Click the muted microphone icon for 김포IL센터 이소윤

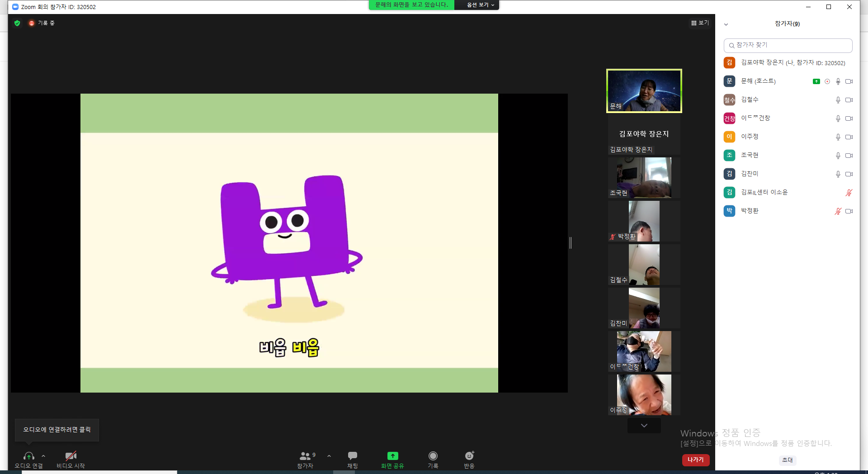(x=849, y=193)
